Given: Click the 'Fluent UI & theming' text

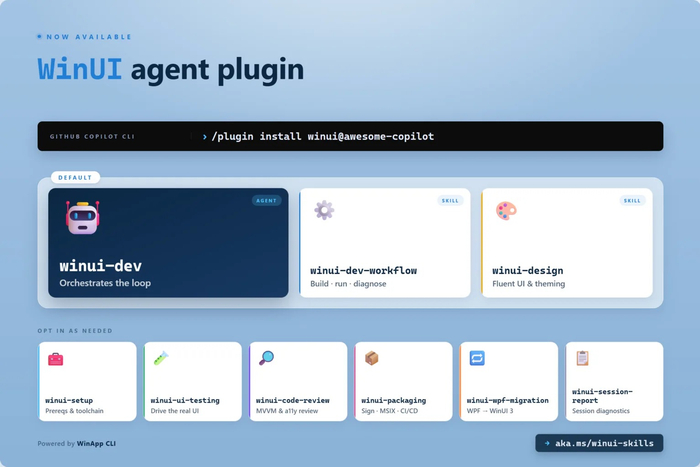Looking at the screenshot, I should 529,284.
